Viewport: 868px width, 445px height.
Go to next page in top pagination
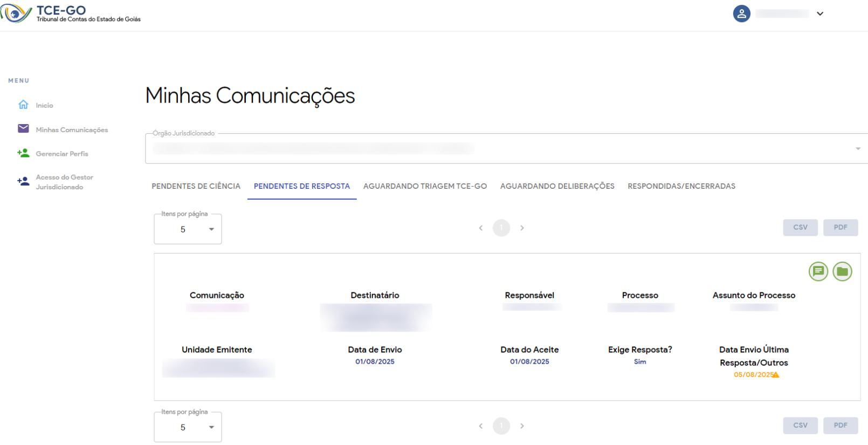[522, 228]
